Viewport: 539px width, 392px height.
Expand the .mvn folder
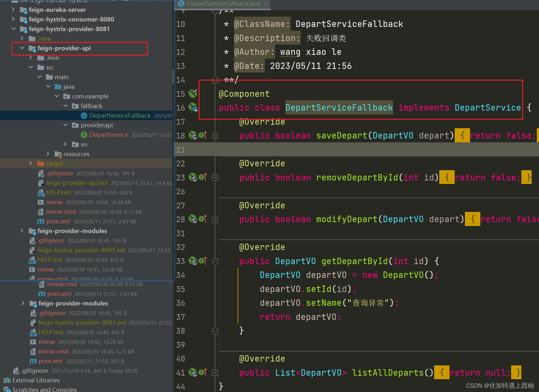[30, 58]
